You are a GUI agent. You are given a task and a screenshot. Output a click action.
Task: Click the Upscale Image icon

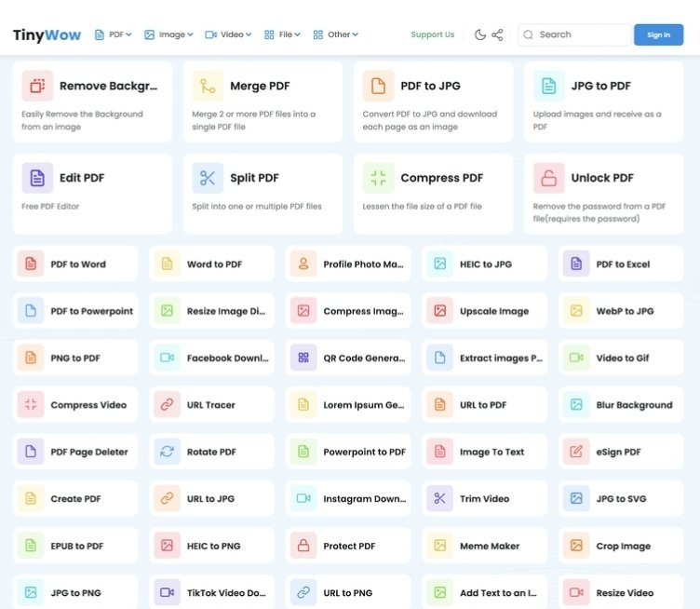coord(439,311)
